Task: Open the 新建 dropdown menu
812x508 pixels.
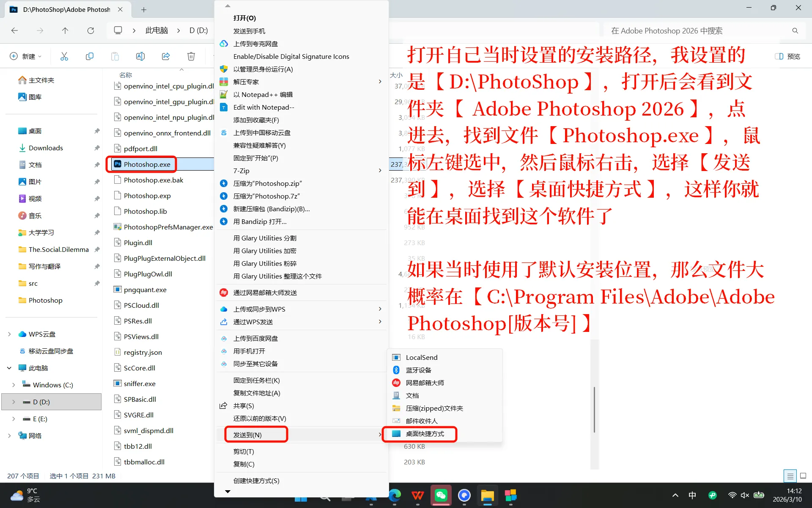Action: point(25,56)
